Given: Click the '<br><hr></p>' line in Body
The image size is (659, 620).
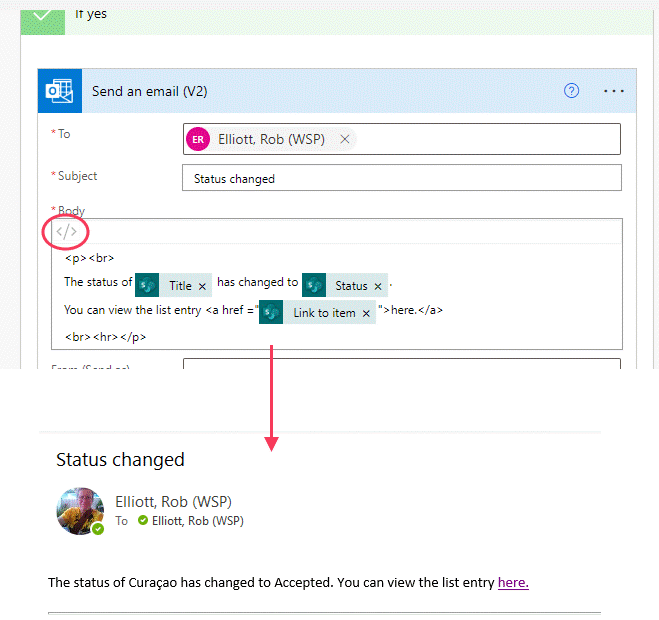Looking at the screenshot, I should (105, 337).
